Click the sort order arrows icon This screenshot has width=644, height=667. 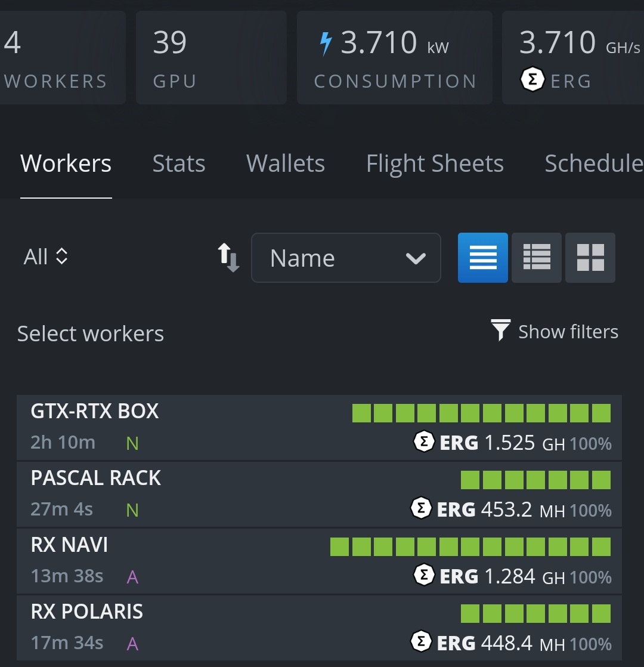pos(228,258)
